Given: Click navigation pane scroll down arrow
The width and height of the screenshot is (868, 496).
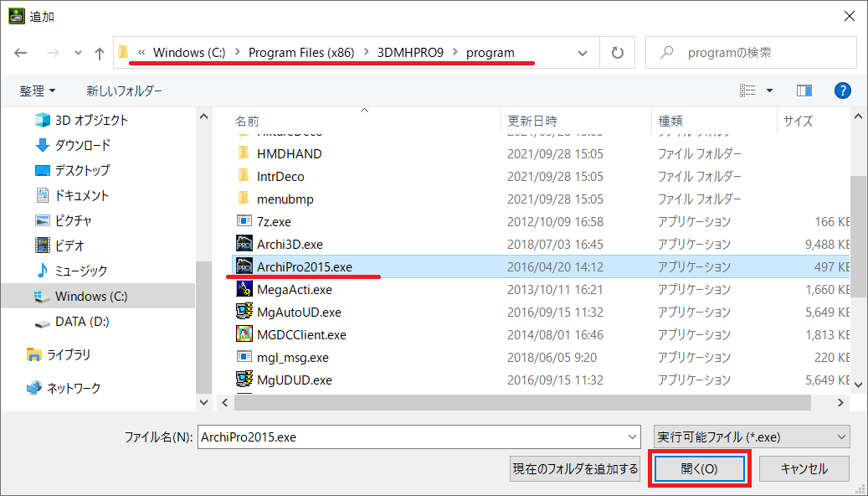Looking at the screenshot, I should pos(203,402).
